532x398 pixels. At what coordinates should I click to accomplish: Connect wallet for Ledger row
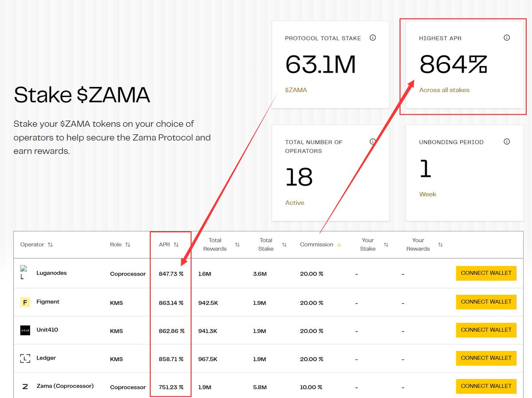(x=486, y=358)
